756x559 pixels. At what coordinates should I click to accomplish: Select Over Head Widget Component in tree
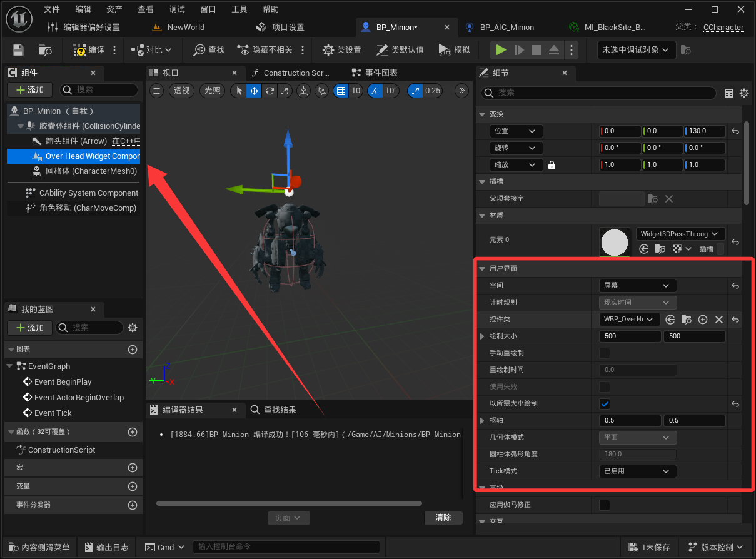[74, 156]
